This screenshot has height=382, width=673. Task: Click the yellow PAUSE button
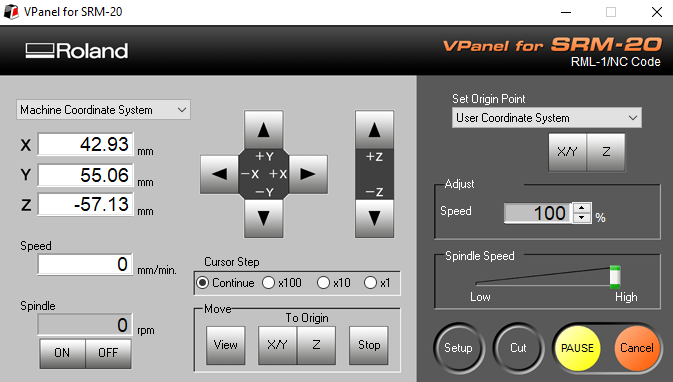click(x=577, y=348)
